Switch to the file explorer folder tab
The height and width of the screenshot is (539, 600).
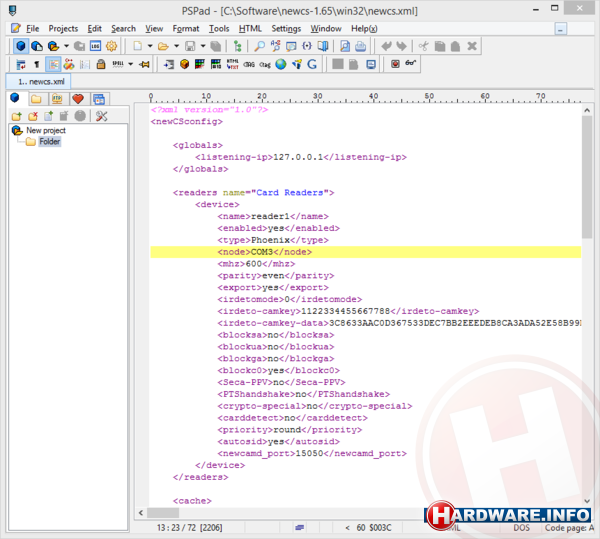36,99
